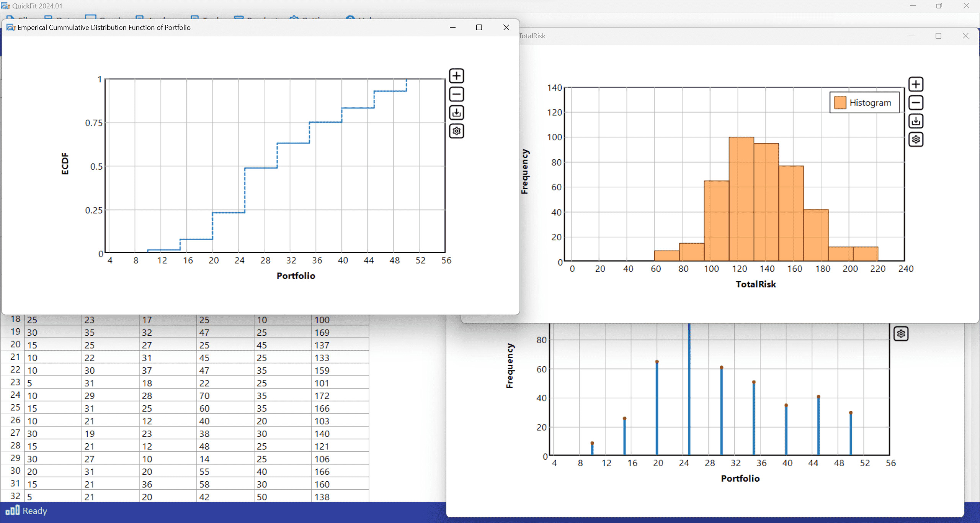Viewport: 980px width, 523px height.
Task: Click the QuickFit icon in ECDF window title
Action: (x=11, y=28)
